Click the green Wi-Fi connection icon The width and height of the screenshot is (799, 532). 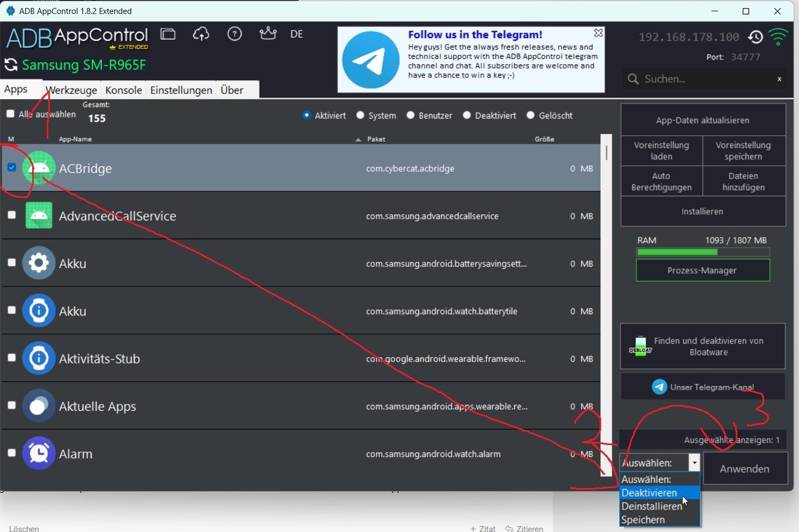tap(778, 37)
